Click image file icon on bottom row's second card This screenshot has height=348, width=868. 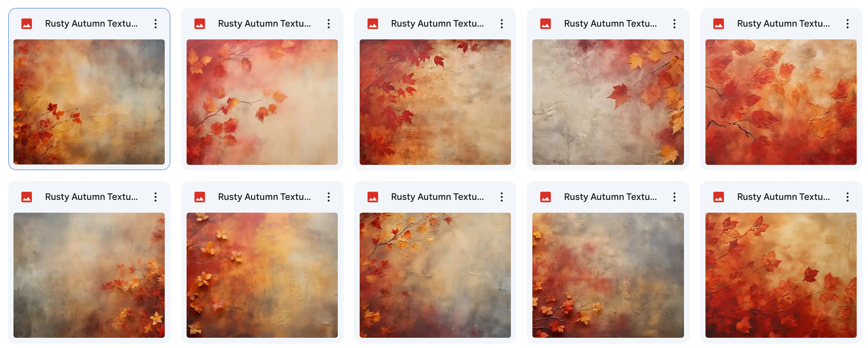coord(200,197)
